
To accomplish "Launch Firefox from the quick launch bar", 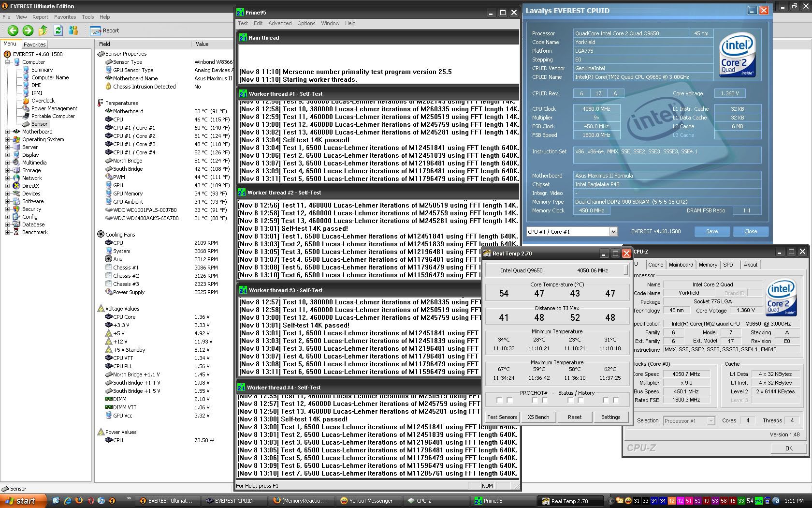I will tap(78, 501).
